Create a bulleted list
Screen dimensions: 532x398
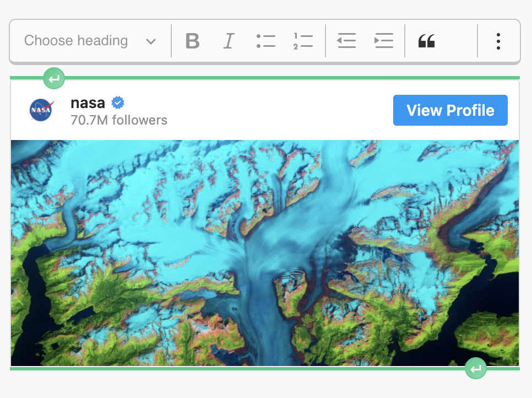click(x=266, y=41)
